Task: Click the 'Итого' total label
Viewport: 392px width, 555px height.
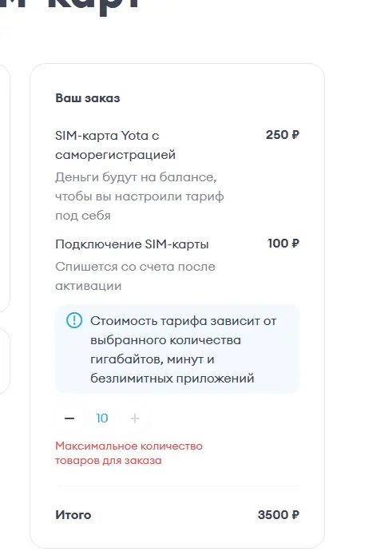Action: (73, 514)
